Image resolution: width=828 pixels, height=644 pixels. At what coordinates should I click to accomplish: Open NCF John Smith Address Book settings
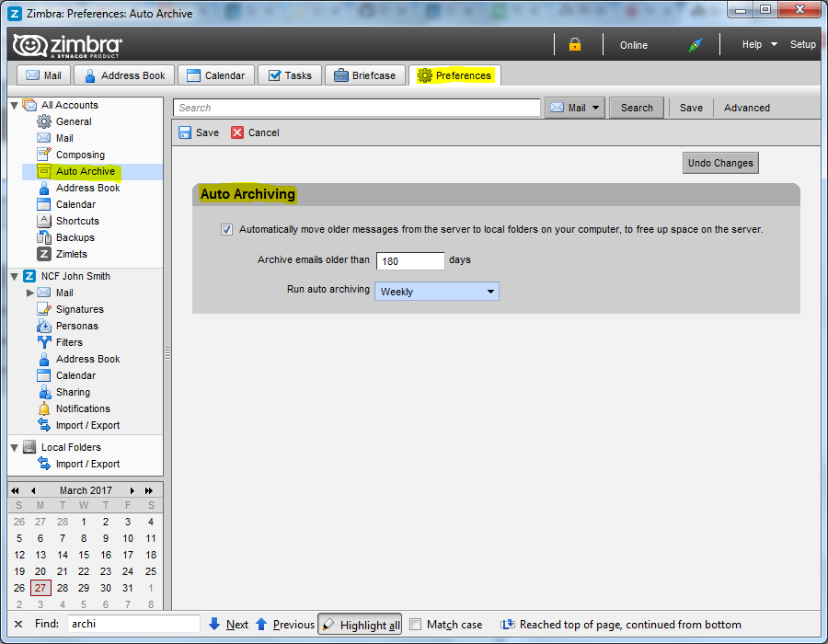[x=87, y=359]
